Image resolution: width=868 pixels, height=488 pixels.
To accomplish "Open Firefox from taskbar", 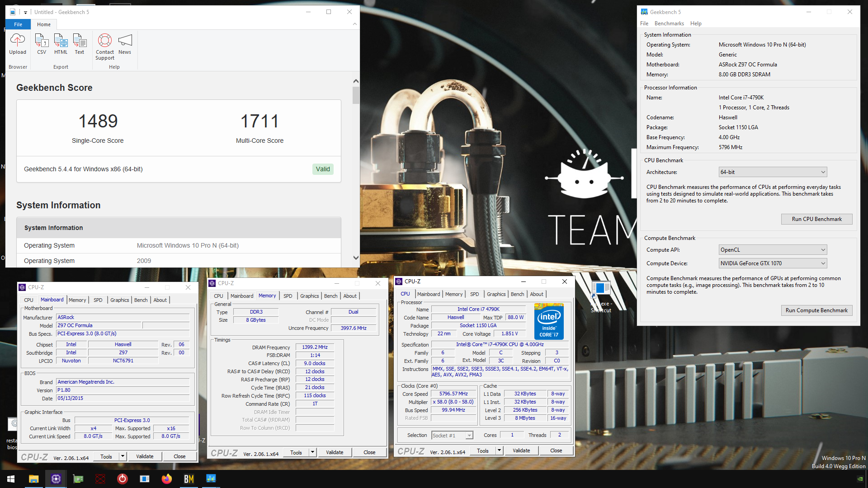I will coord(167,479).
